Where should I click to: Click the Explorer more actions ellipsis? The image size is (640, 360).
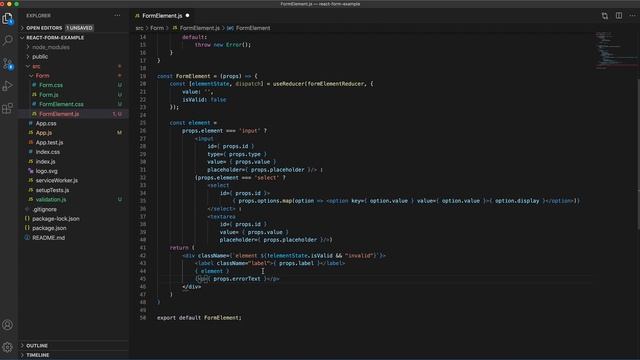pyautogui.click(x=118, y=16)
